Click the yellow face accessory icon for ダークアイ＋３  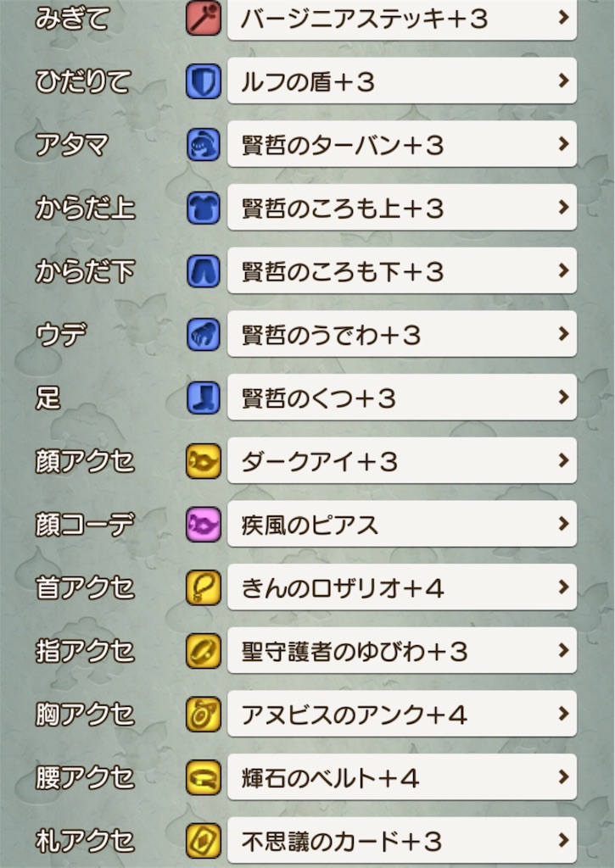point(203,460)
